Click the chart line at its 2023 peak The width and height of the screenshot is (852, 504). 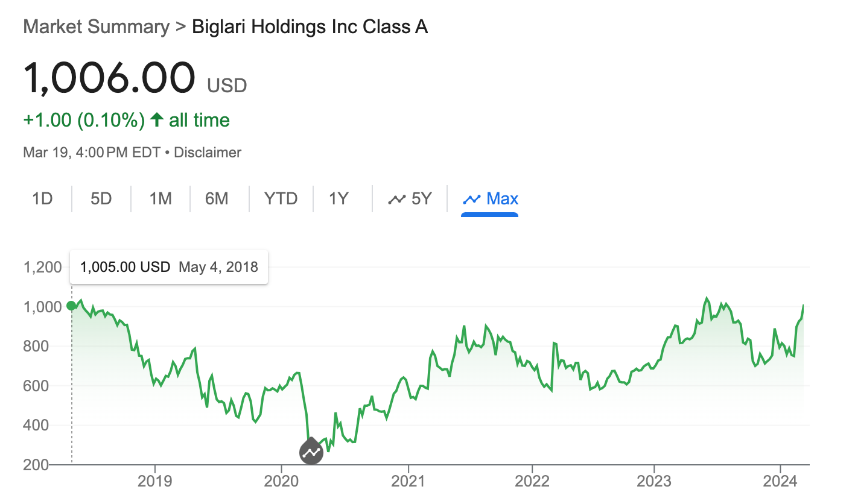(707, 297)
